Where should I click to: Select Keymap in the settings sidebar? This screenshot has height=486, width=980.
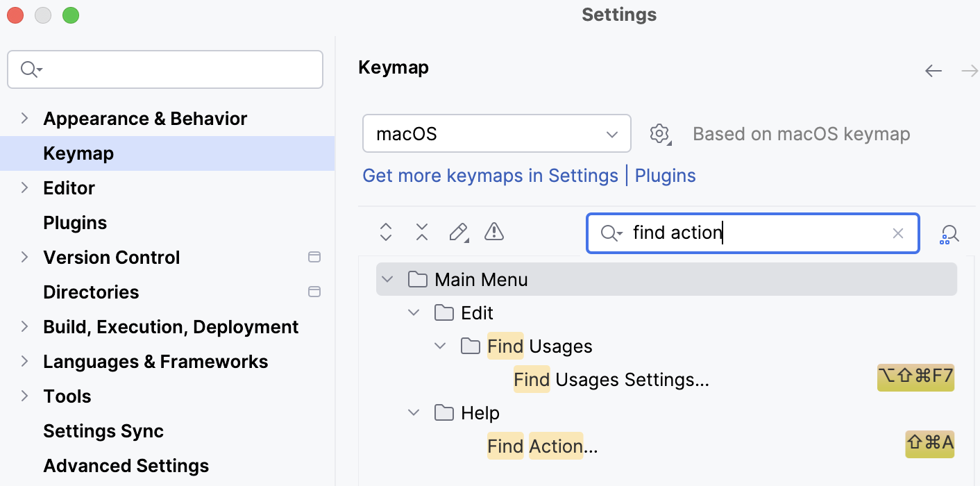click(x=78, y=153)
